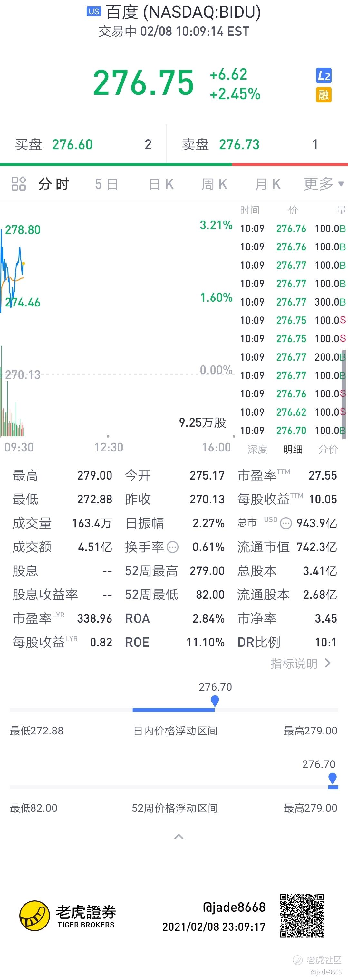Tap the 市盈率TTM 27.55 value
This screenshot has height=980, width=348.
coord(323,476)
